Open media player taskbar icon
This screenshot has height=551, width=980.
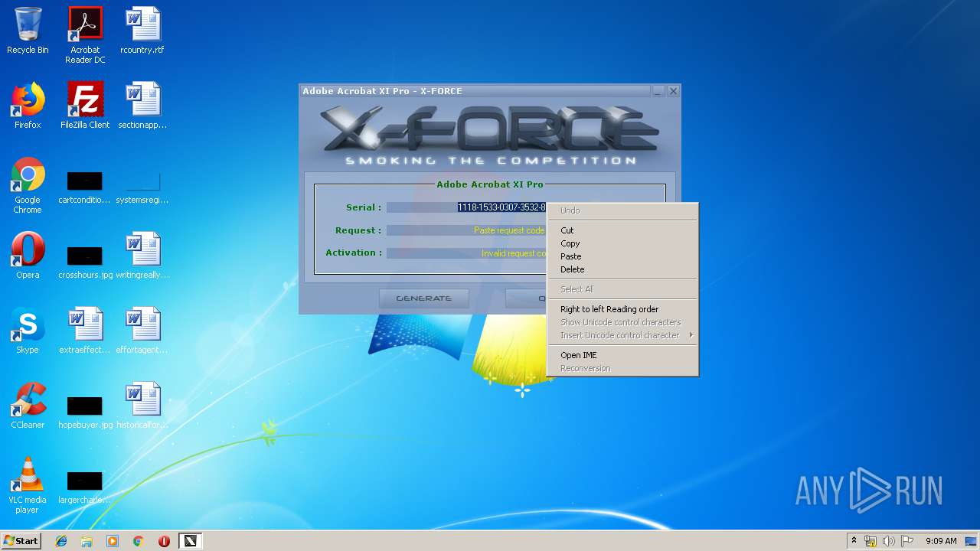(x=113, y=541)
